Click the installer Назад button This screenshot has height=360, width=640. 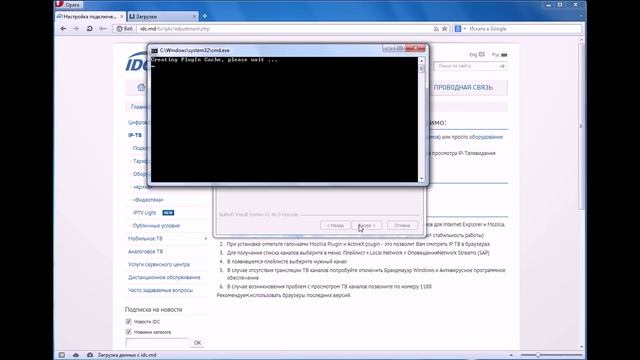pos(335,225)
